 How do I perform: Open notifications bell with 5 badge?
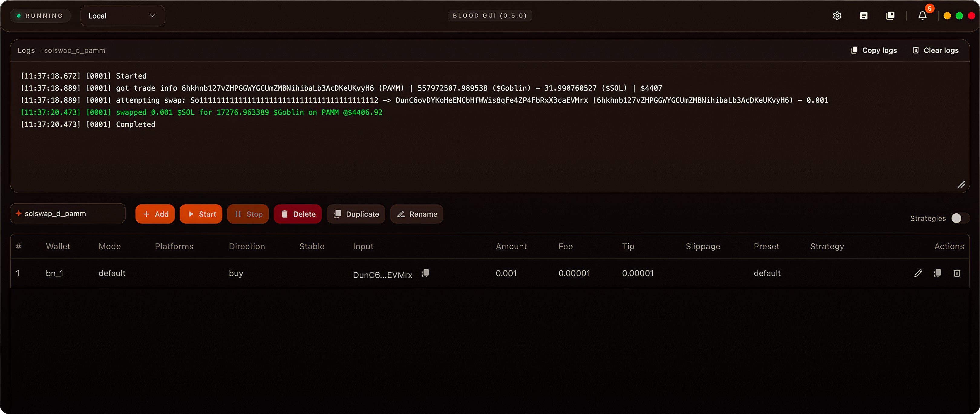(923, 16)
